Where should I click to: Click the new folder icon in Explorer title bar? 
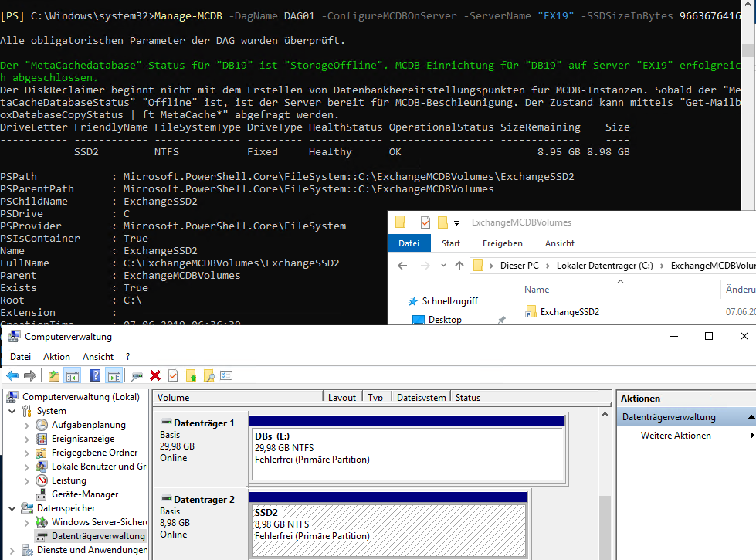pos(442,222)
